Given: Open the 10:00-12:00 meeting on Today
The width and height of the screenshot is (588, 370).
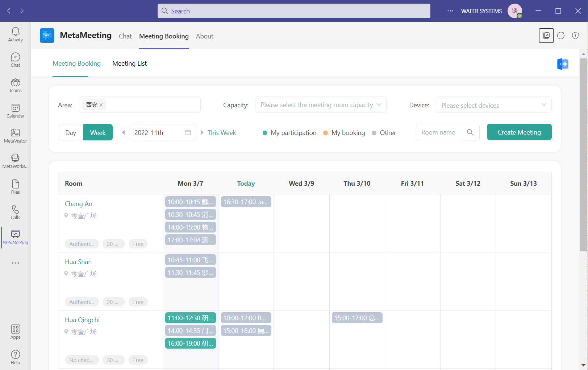Looking at the screenshot, I should (246, 318).
